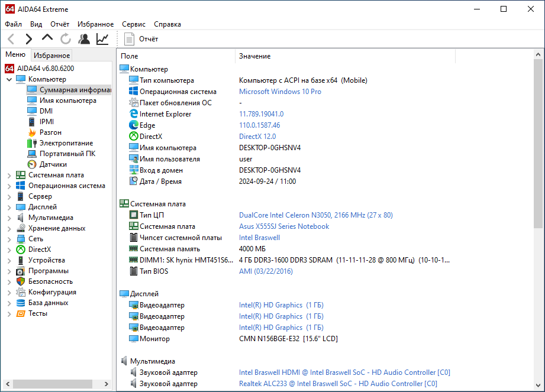Image resolution: width=545 pixels, height=392 pixels.
Task: Expand the Дисплей tree node
Action: (x=9, y=208)
